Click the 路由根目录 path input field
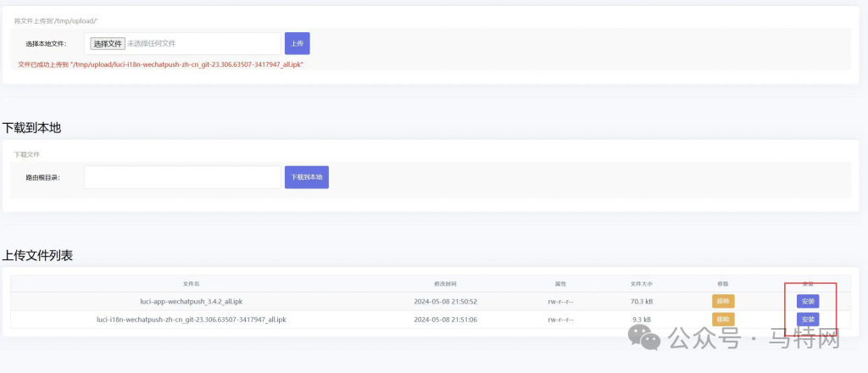Viewport: 868px width, 373px height. [x=182, y=177]
